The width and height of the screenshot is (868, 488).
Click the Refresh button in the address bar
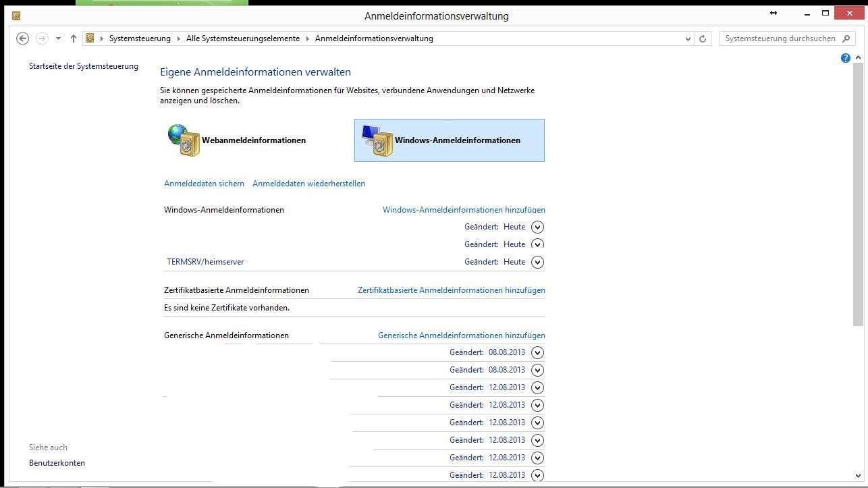(x=703, y=38)
